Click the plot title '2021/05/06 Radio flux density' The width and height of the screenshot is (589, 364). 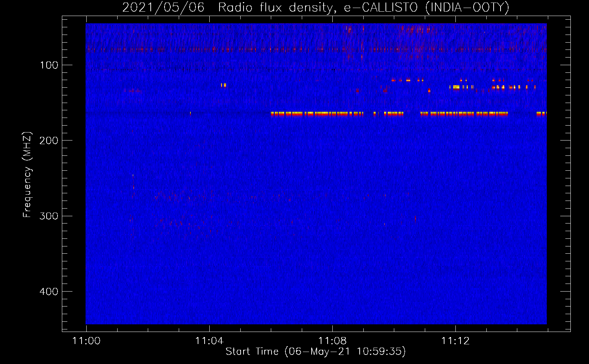(x=316, y=8)
